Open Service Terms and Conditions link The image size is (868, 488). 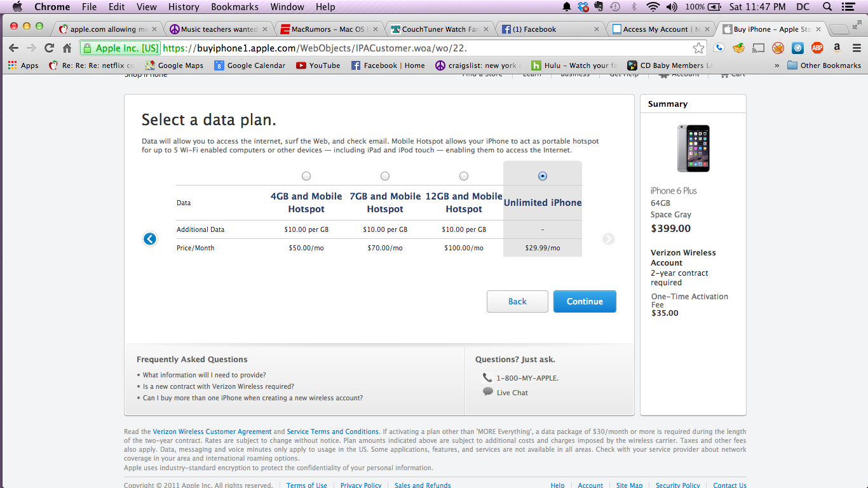333,431
